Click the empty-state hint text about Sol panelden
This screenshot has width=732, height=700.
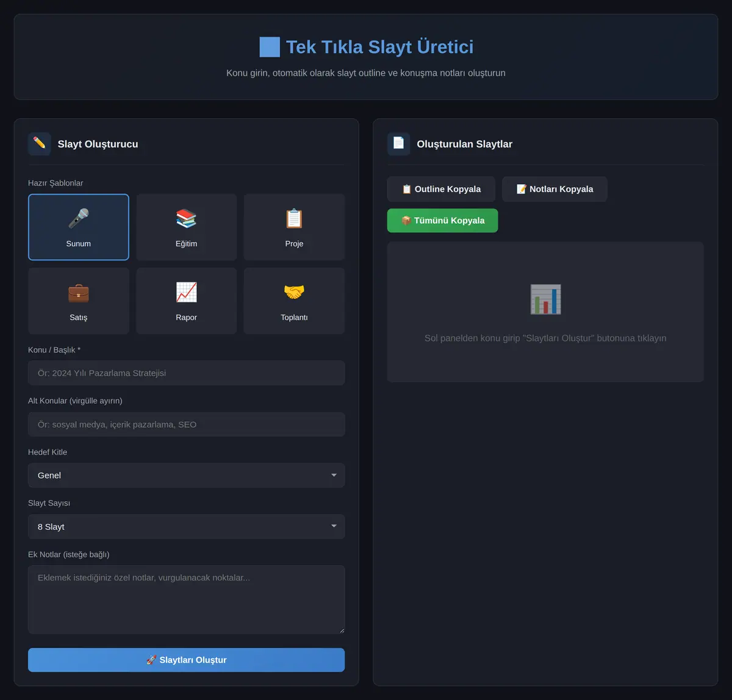pos(545,338)
